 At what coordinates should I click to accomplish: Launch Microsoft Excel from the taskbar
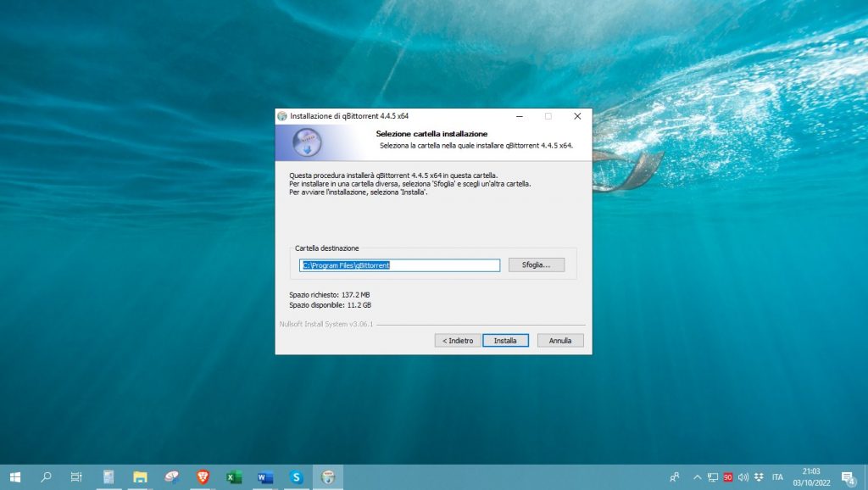(233, 477)
